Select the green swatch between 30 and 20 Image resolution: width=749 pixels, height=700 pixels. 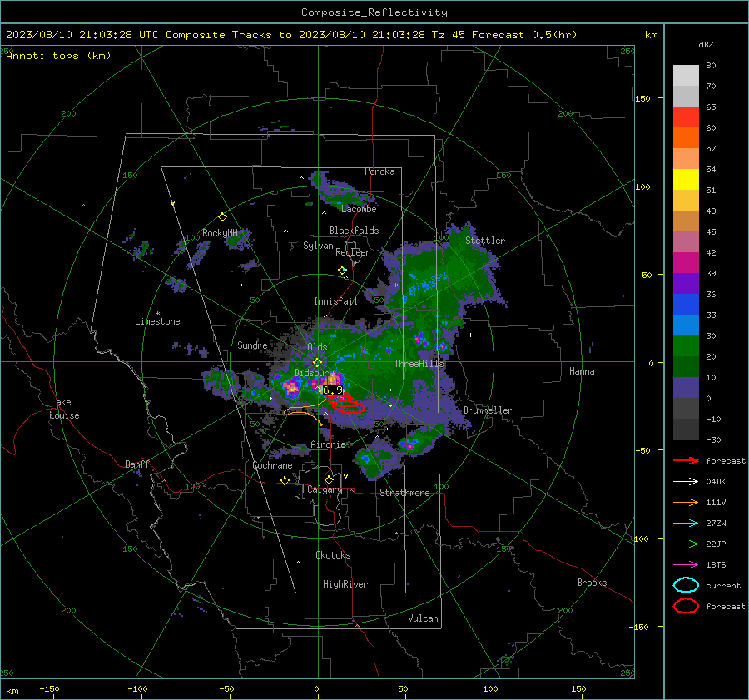686,346
